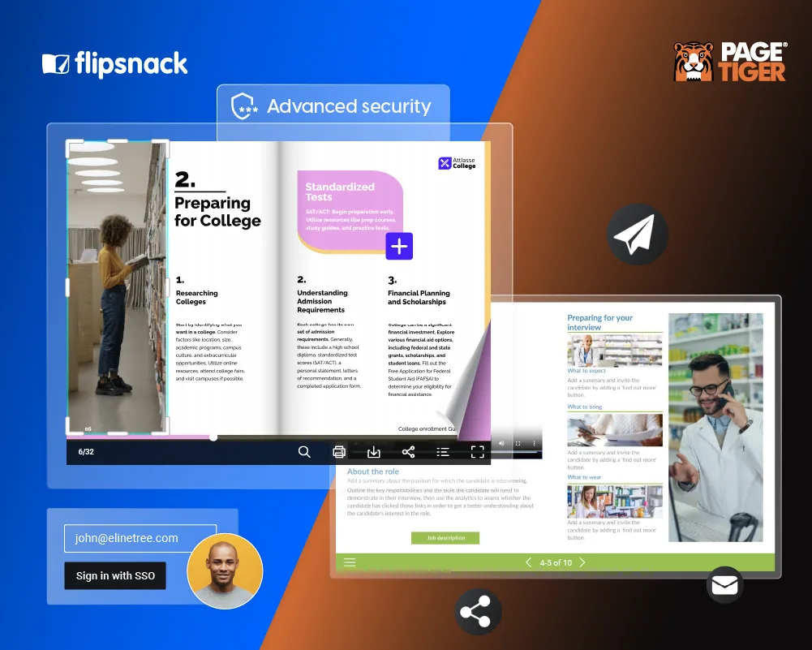The width and height of the screenshot is (812, 650).
Task: Open the hamburger menu in the green bar
Action: coord(350,562)
